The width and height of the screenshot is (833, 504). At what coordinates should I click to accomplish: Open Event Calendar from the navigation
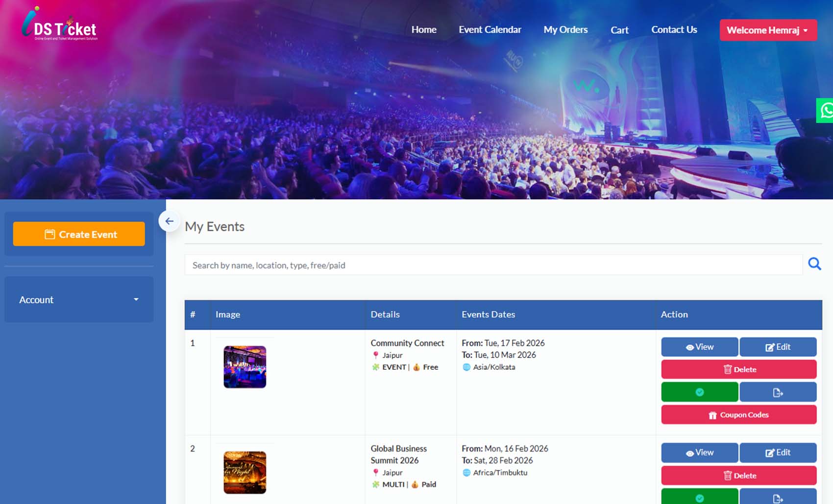(x=490, y=30)
